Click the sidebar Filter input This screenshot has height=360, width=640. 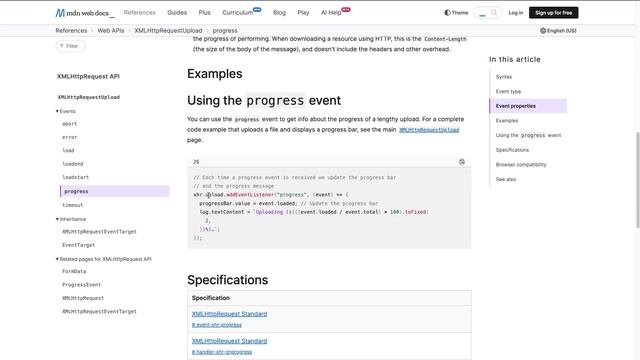tap(70, 46)
